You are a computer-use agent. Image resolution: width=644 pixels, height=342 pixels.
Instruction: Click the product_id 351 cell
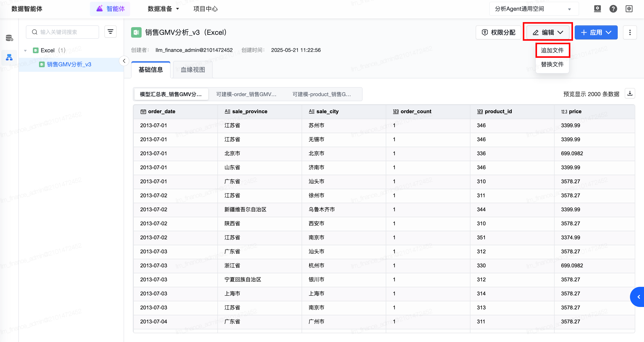[x=512, y=238]
